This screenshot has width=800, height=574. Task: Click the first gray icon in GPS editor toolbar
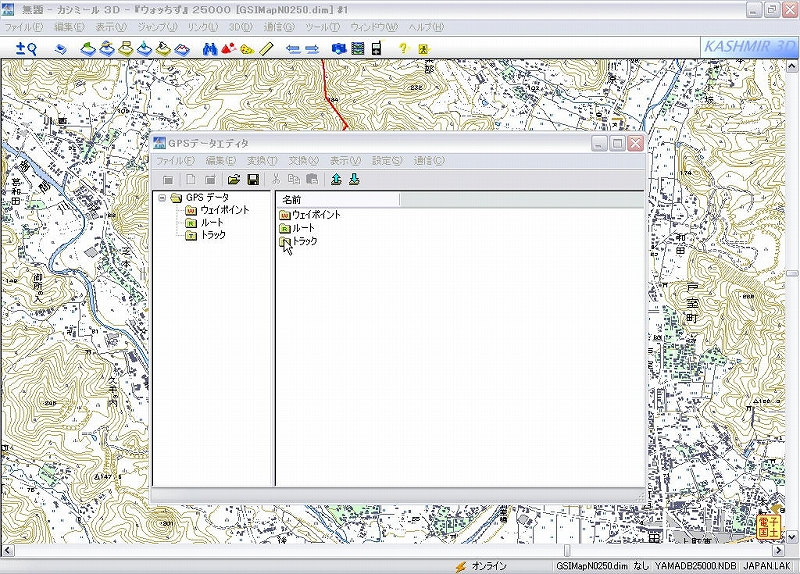[x=168, y=180]
